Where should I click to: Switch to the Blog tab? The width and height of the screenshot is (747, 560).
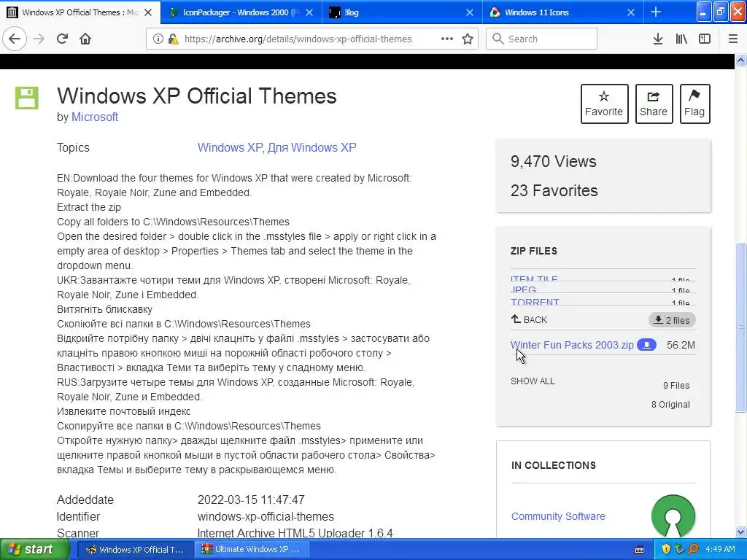tap(403, 12)
